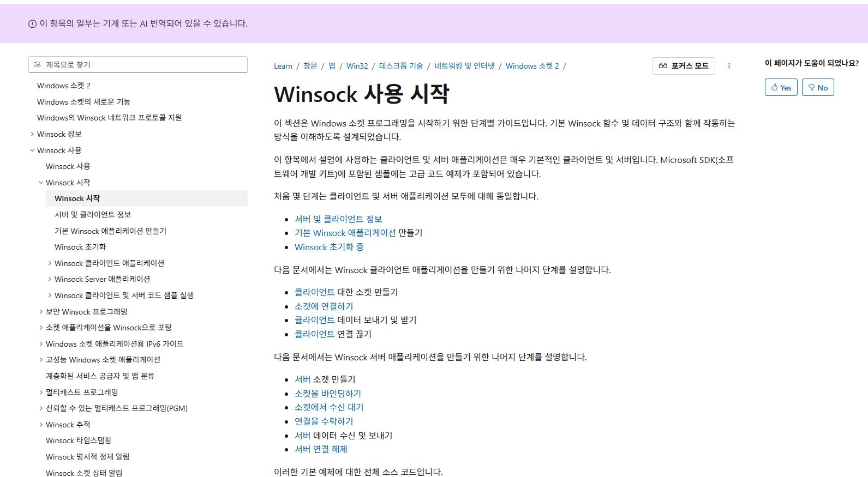Go to the 창문 breadcrumb
Viewport: 868px width, 477px height.
[310, 66]
